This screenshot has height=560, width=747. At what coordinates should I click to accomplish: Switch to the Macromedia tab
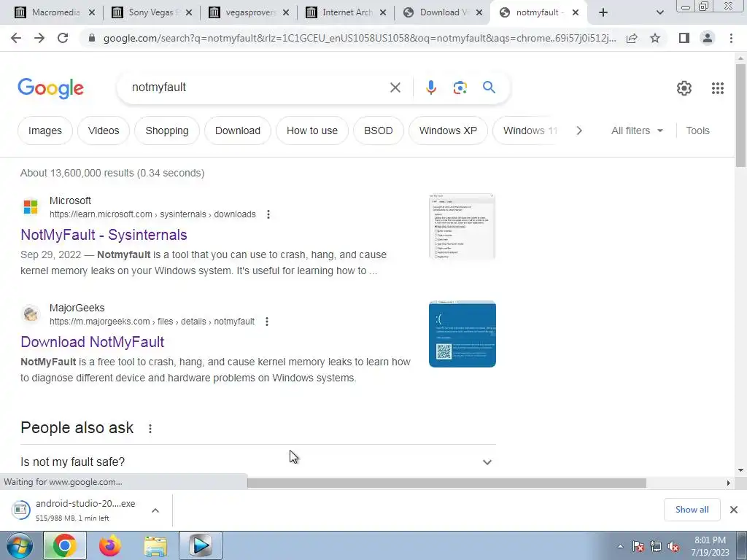(55, 12)
